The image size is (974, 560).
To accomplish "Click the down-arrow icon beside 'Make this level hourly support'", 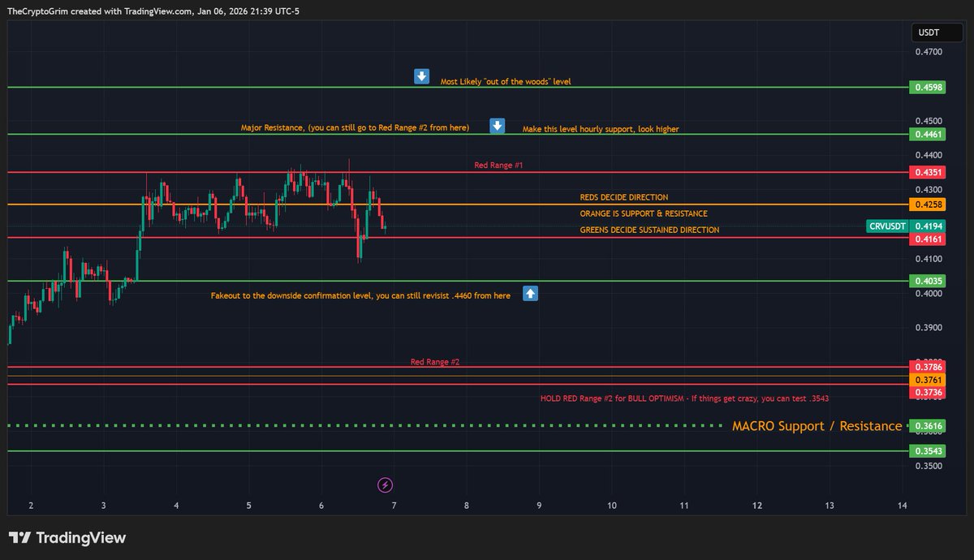I will click(x=497, y=127).
